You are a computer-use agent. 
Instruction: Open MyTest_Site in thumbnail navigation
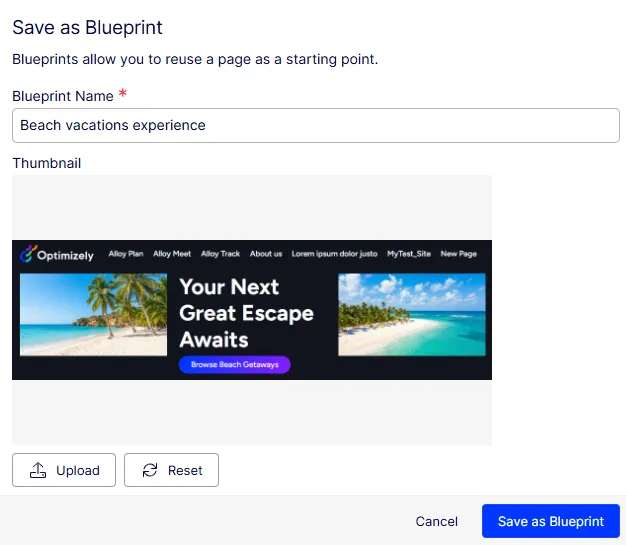(x=409, y=254)
